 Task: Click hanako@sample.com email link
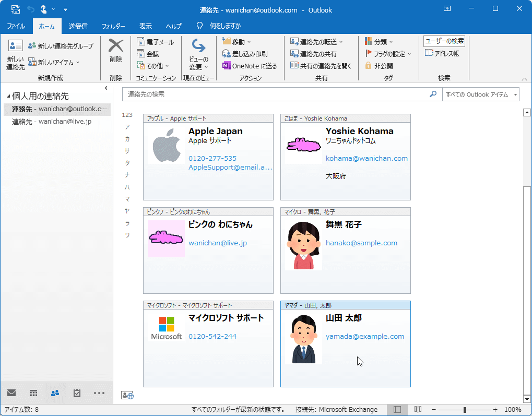361,243
